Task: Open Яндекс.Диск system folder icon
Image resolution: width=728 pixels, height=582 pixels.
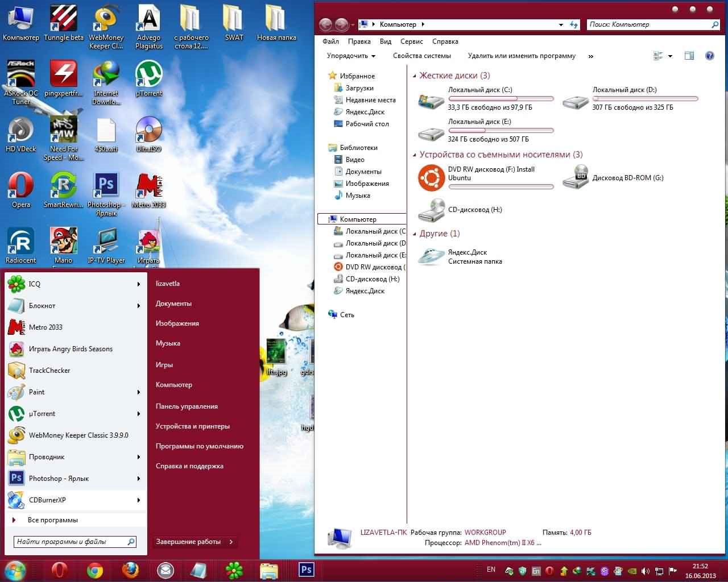Action: [431, 257]
